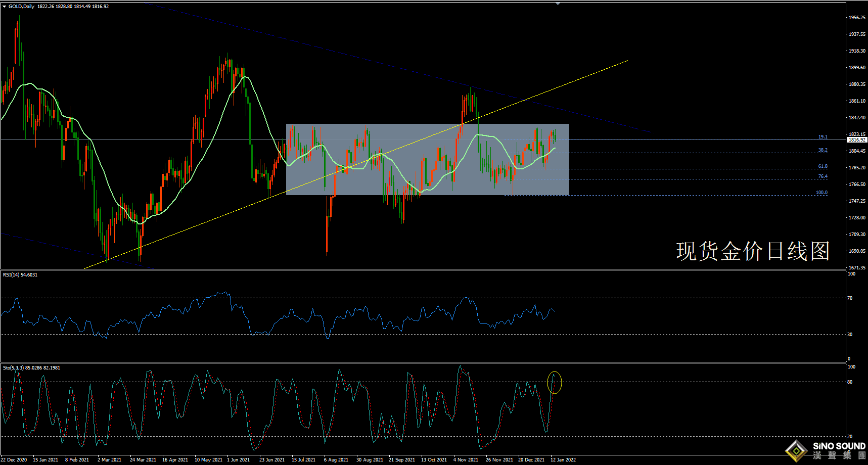The image size is (868, 465).
Task: Select Fibonacci level label 38.2
Action: click(823, 150)
